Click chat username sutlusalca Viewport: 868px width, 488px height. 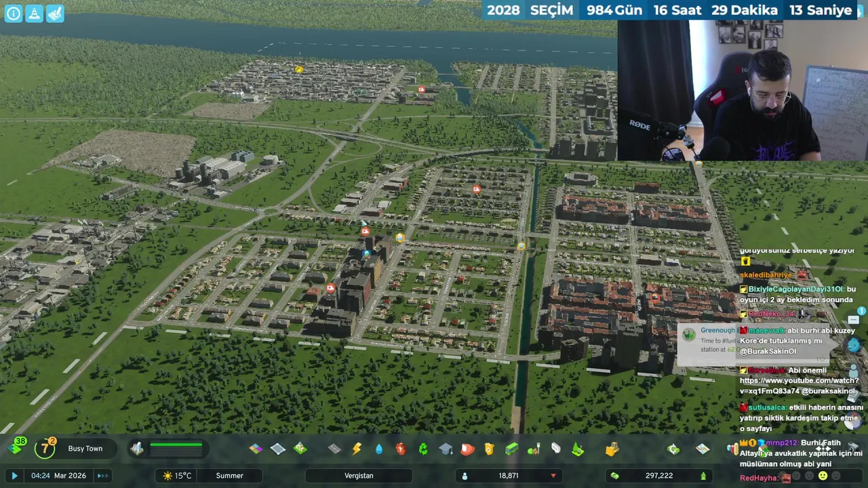click(768, 407)
